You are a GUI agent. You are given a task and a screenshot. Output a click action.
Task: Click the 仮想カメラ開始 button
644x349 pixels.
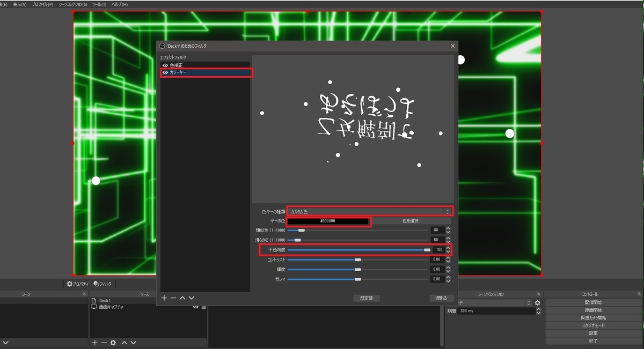click(593, 318)
